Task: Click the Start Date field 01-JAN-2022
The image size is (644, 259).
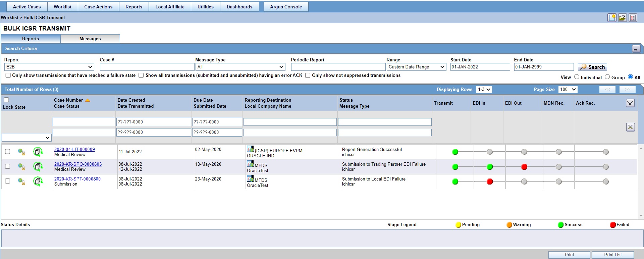Action: pos(480,67)
